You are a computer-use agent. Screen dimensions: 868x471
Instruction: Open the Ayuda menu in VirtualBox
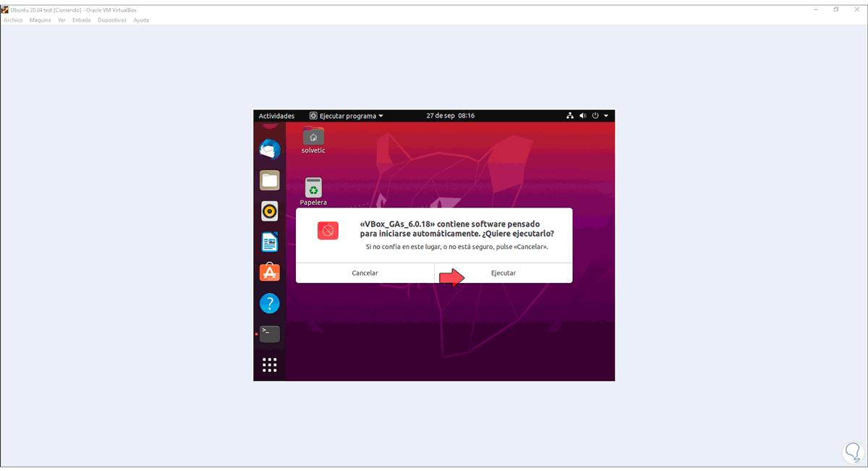pos(141,20)
